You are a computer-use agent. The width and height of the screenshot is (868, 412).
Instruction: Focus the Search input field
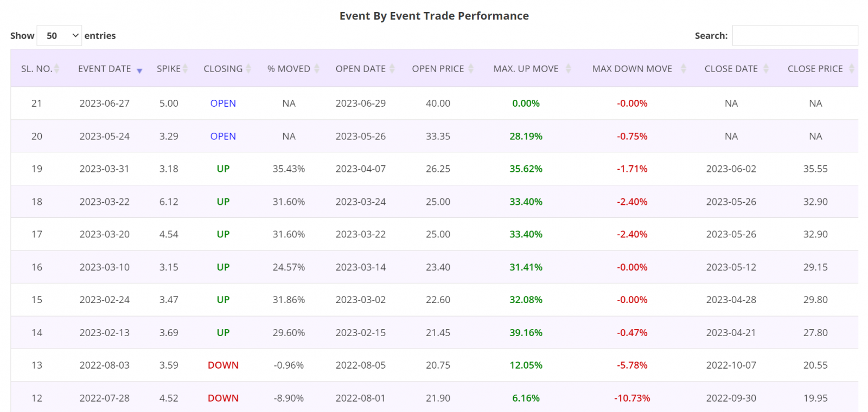[795, 36]
